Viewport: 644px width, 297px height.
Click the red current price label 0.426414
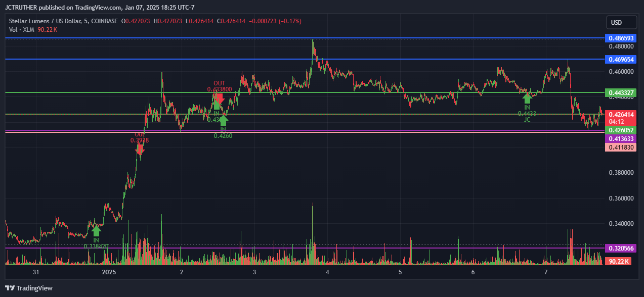point(620,114)
